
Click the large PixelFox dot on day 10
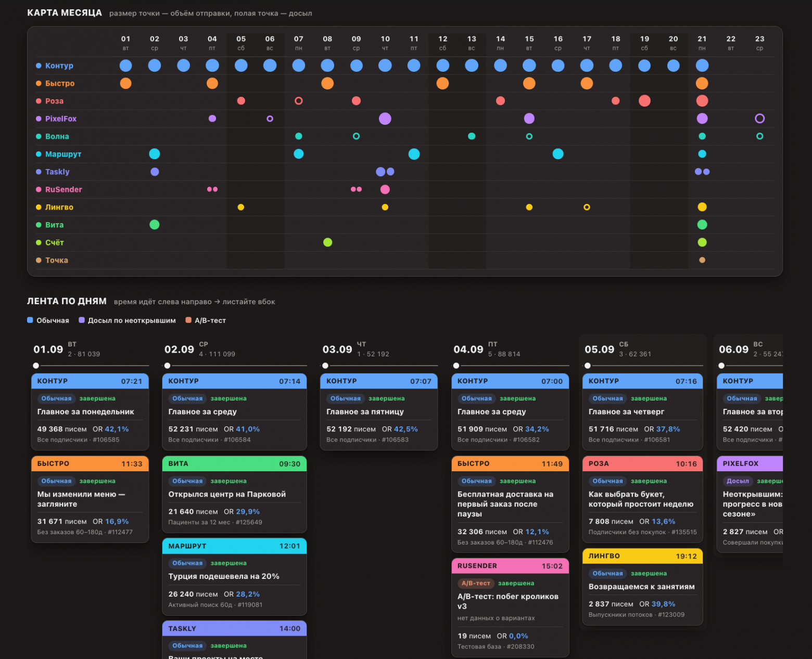(385, 119)
